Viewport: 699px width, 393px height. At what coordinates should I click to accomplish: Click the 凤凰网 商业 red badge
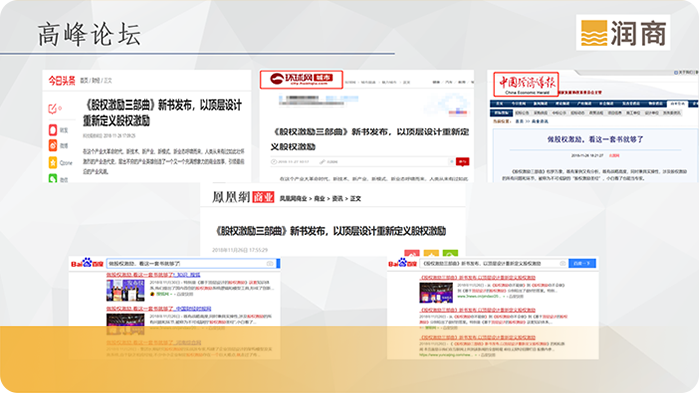[x=263, y=197]
